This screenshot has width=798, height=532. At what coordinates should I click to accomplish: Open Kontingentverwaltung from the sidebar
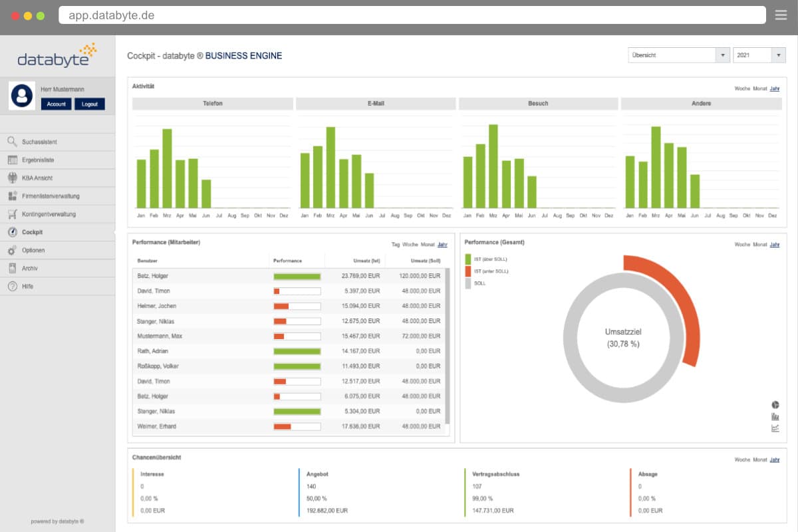pos(57,214)
